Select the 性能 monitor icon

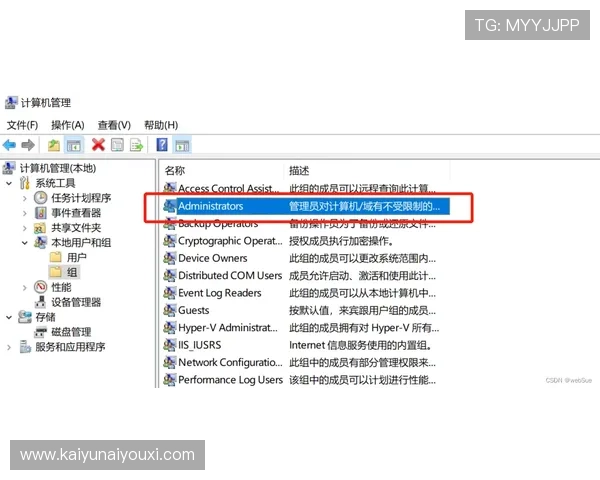[41, 287]
